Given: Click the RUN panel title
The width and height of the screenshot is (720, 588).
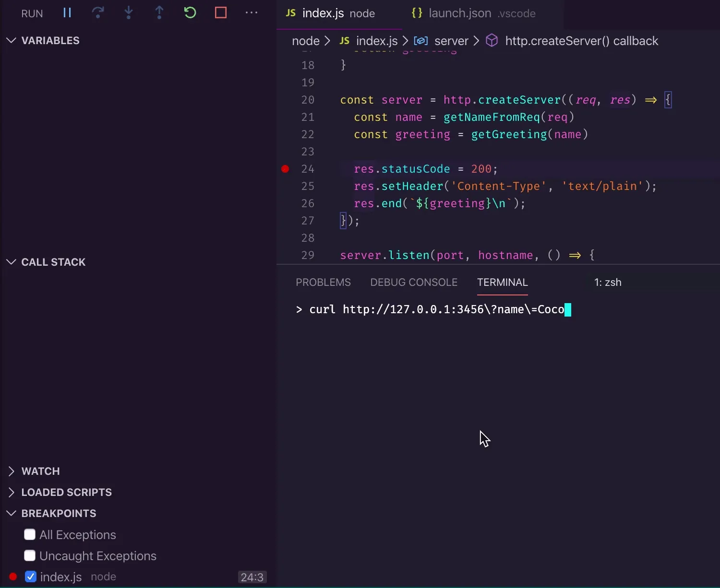Looking at the screenshot, I should tap(32, 13).
